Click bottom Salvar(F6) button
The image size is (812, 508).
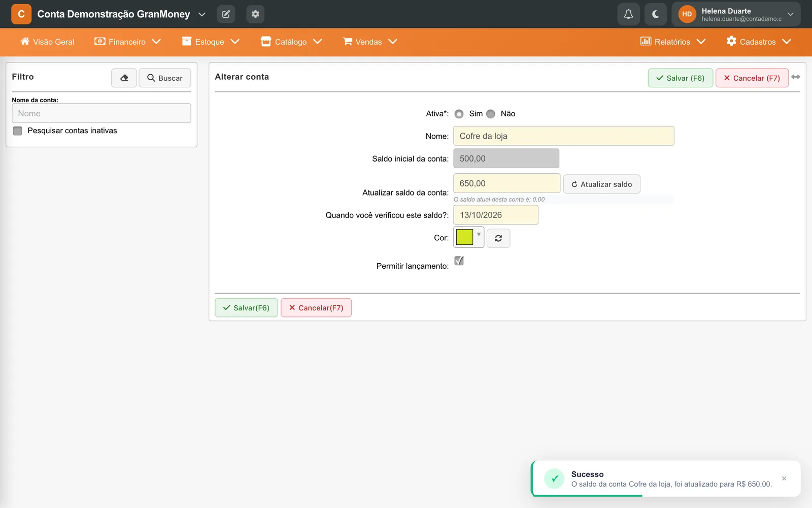click(x=246, y=307)
